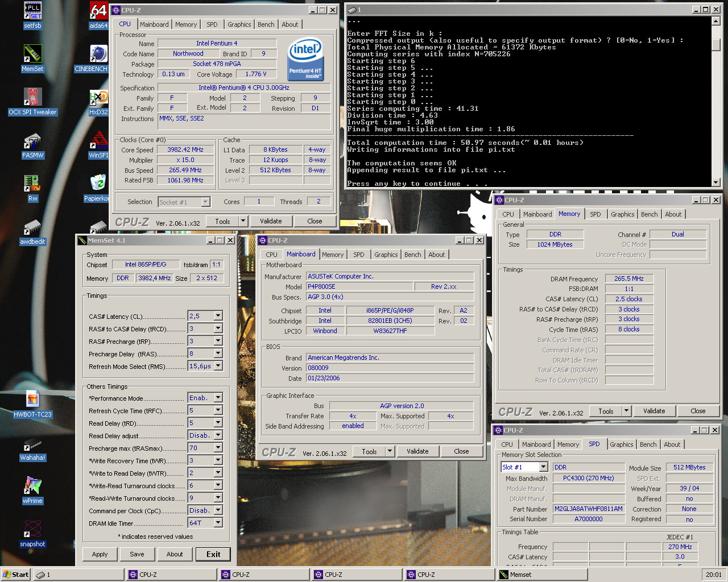Open the Graphics tab in the CPU-Z Mainboard window
The image size is (728, 582).
point(386,255)
